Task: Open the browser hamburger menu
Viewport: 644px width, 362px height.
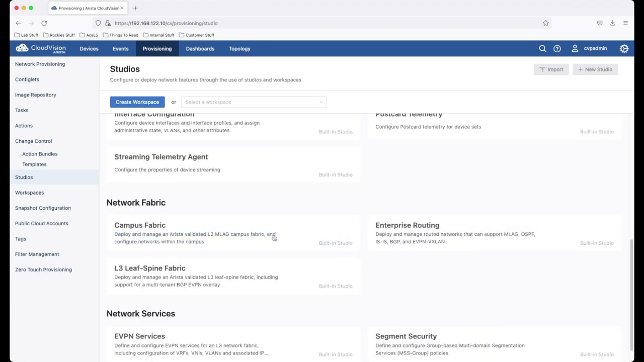Action: click(x=625, y=23)
